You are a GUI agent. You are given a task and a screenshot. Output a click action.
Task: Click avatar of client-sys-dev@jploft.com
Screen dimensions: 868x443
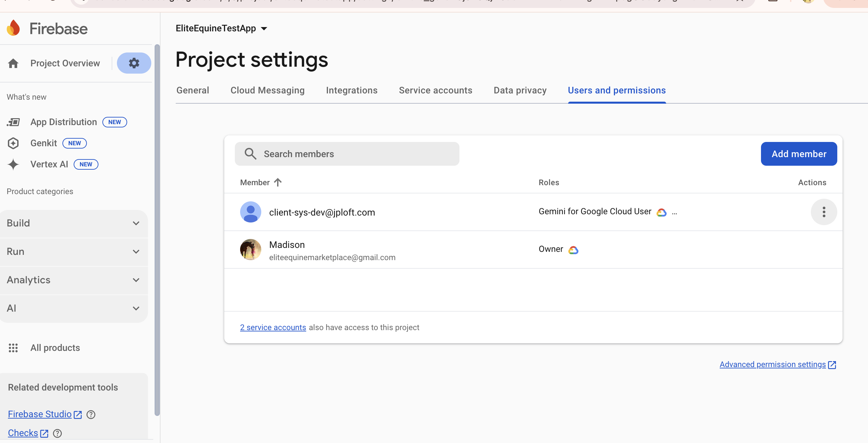pyautogui.click(x=250, y=212)
